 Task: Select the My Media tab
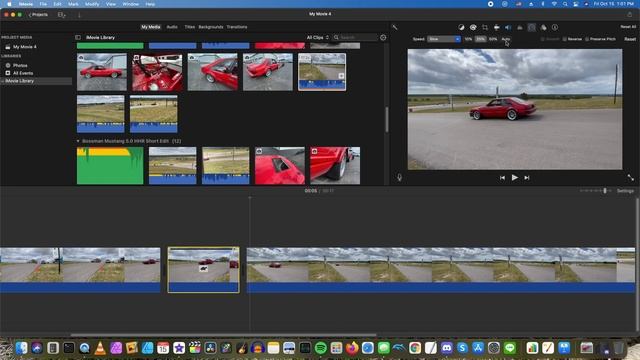[151, 27]
